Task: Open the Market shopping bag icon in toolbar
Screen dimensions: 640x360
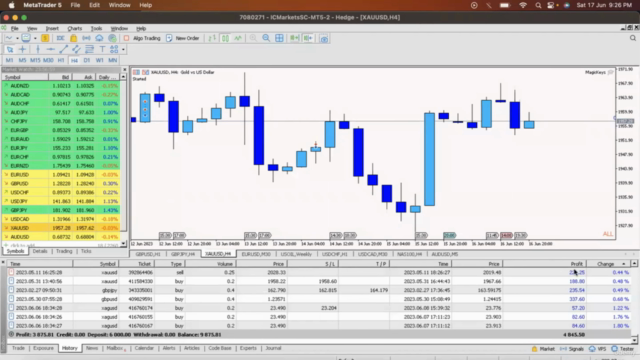Action: pos(73,38)
